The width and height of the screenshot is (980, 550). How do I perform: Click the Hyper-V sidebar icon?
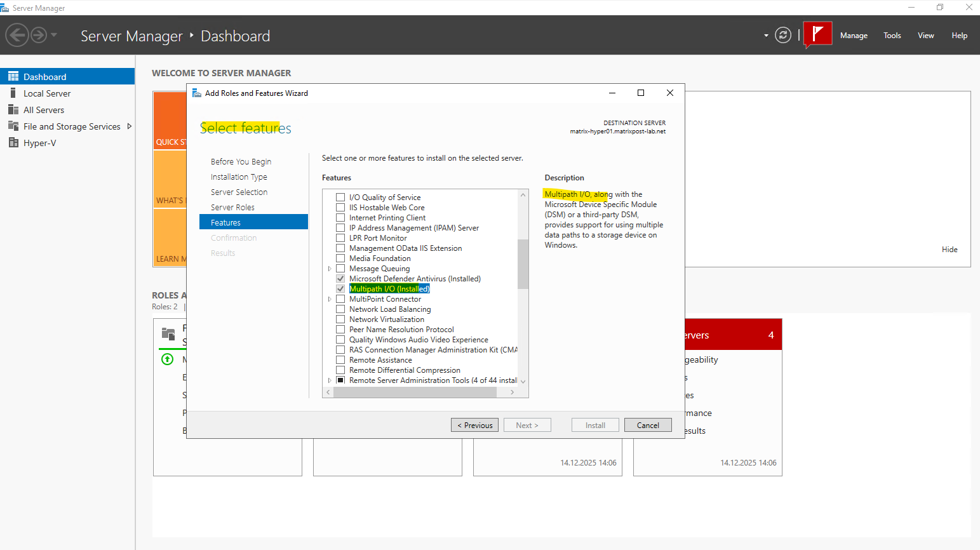[x=13, y=143]
